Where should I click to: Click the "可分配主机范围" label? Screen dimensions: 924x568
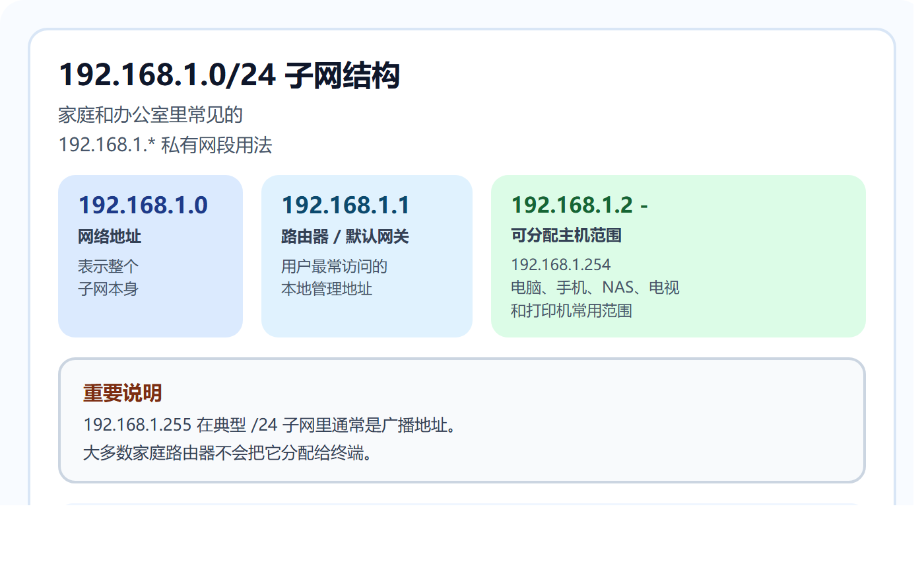click(x=566, y=235)
